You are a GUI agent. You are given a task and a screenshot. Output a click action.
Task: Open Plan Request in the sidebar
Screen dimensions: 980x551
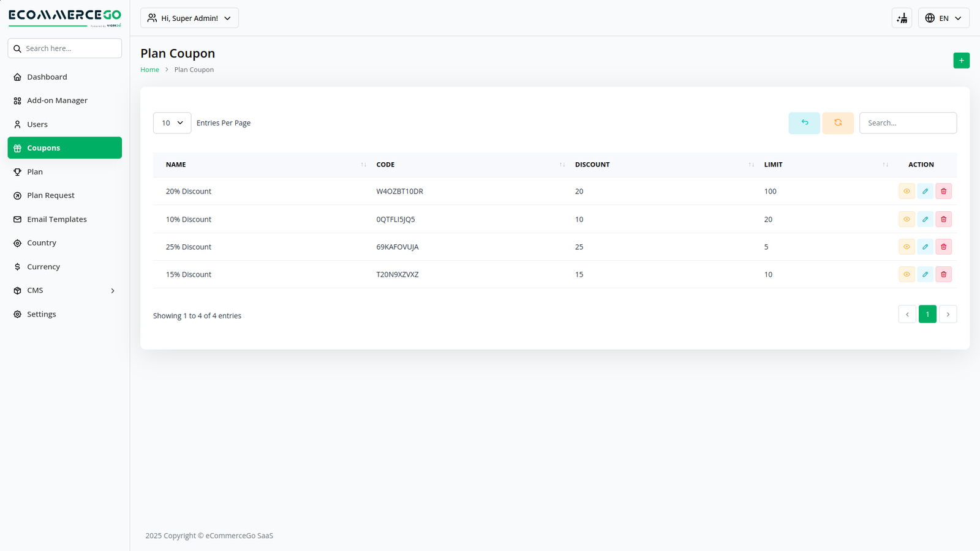[x=51, y=196]
